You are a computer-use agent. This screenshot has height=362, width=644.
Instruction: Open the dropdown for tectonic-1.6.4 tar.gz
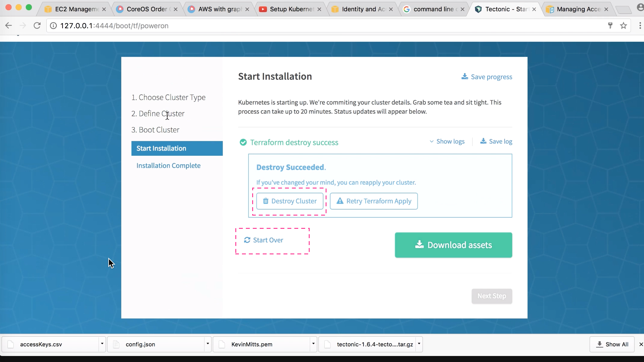click(x=419, y=344)
